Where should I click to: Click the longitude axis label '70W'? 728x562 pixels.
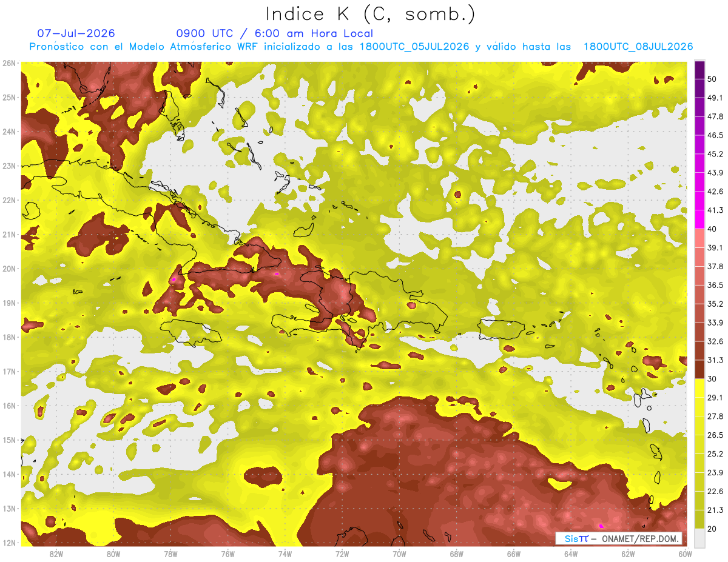click(399, 554)
